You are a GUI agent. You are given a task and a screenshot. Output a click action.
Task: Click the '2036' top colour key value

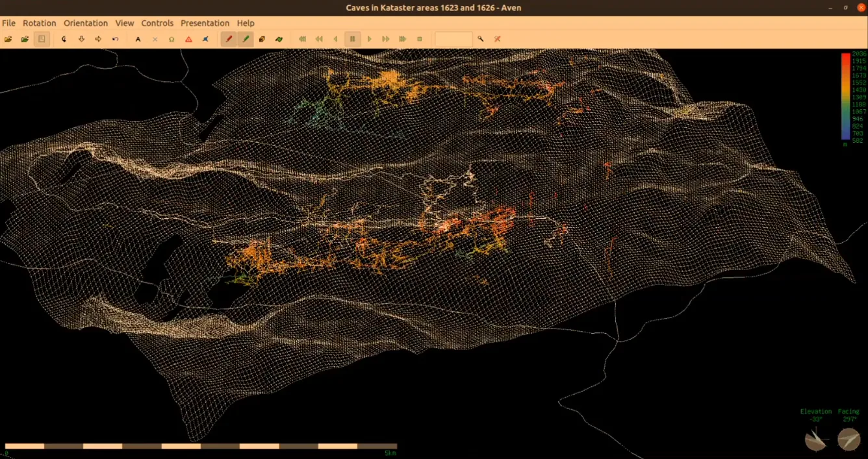pyautogui.click(x=859, y=54)
